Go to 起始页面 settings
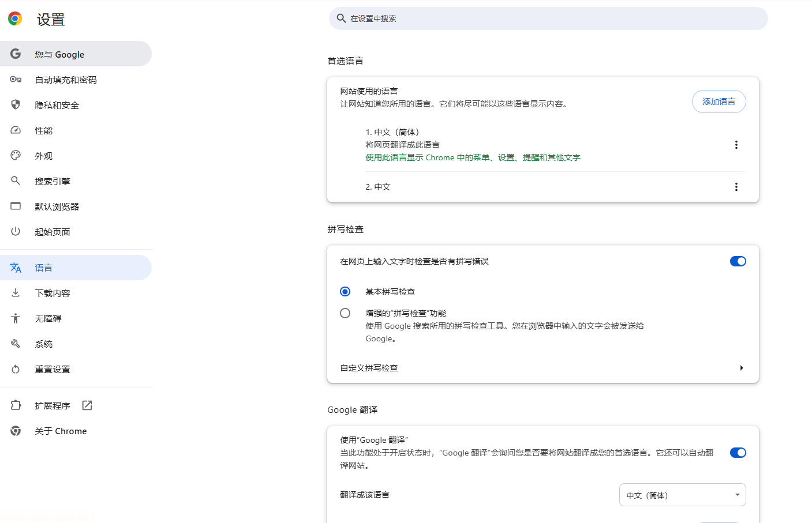The height and width of the screenshot is (523, 812). tap(76, 232)
